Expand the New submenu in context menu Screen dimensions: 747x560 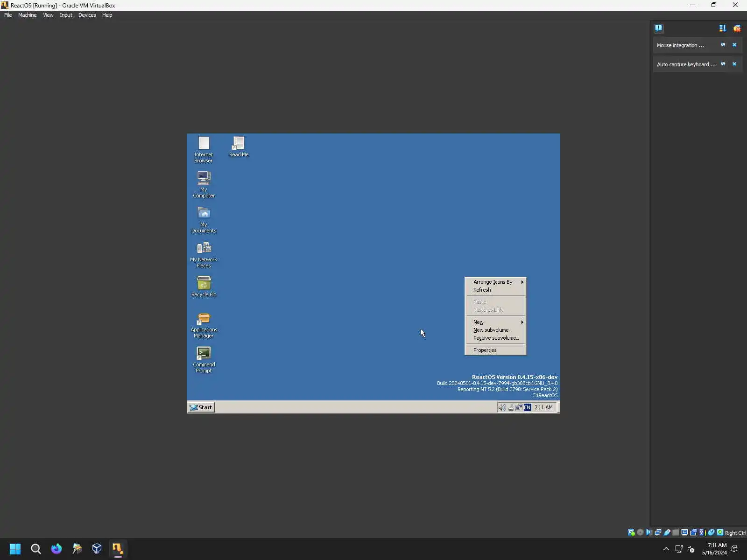tap(495, 322)
